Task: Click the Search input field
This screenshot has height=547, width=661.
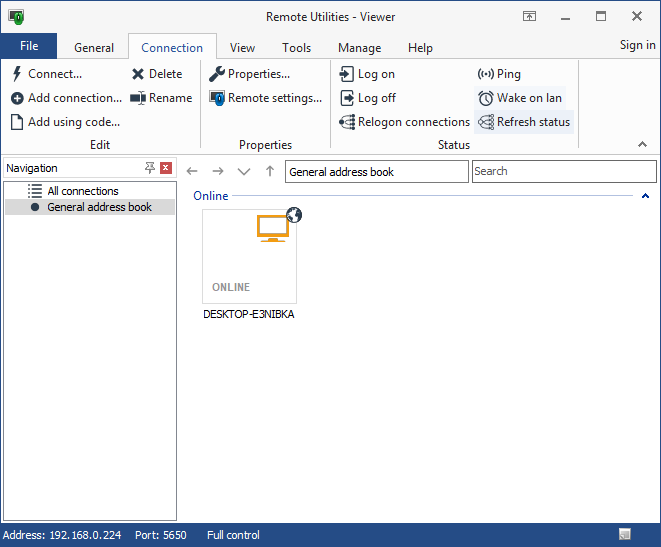Action: coord(563,171)
